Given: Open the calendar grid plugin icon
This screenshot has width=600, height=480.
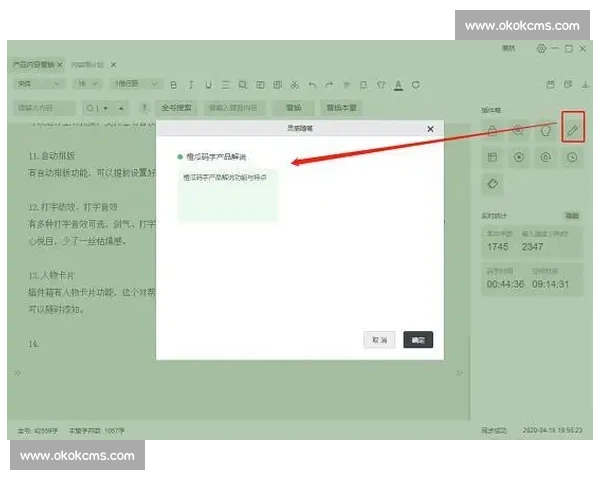Looking at the screenshot, I should click(492, 157).
